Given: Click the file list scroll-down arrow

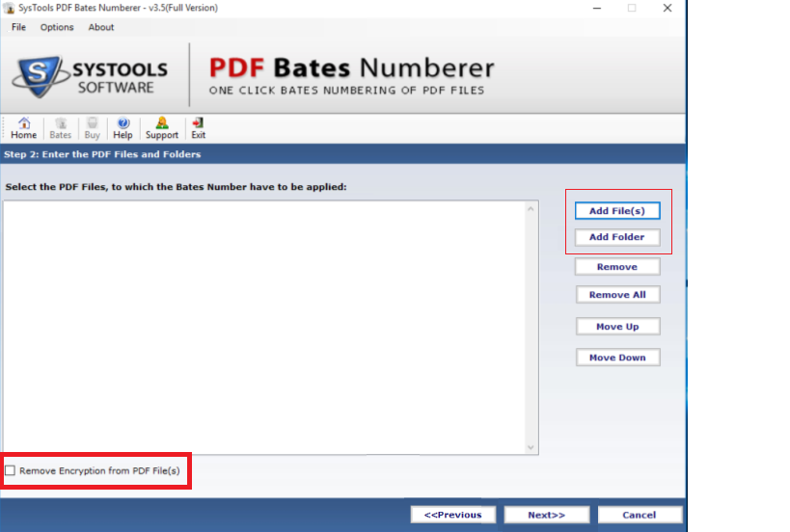Looking at the screenshot, I should pos(531,447).
